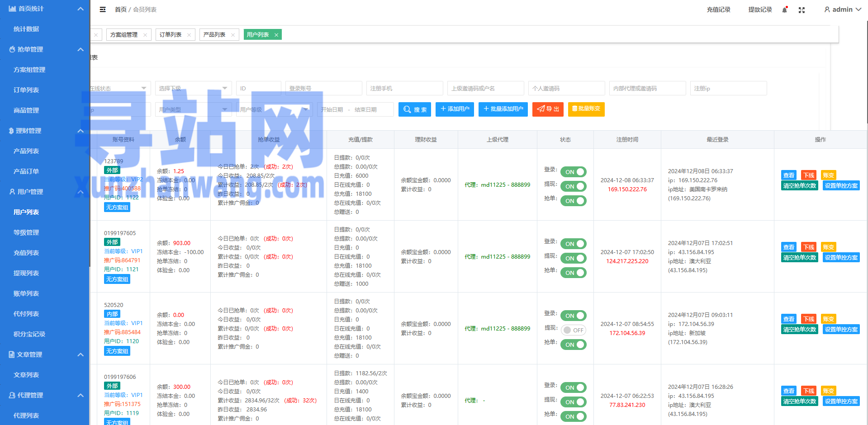
Task: Close the 订单列表 tab using its X
Action: coord(189,35)
